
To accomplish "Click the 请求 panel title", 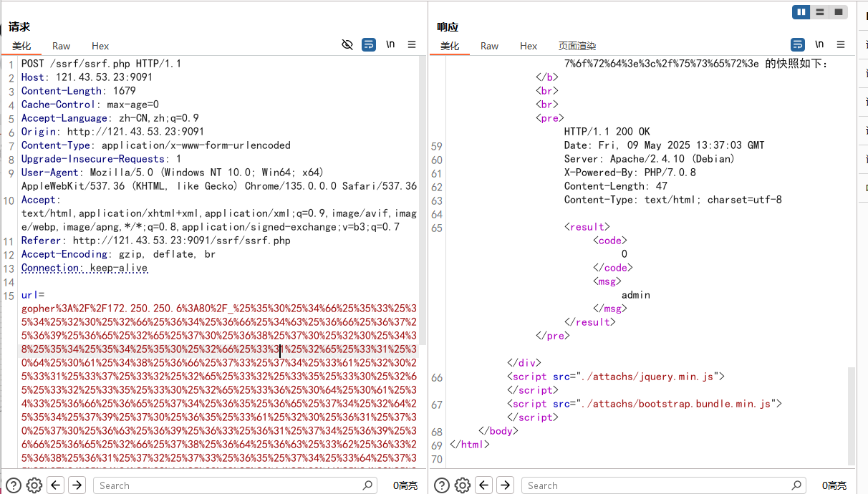I will pos(19,27).
